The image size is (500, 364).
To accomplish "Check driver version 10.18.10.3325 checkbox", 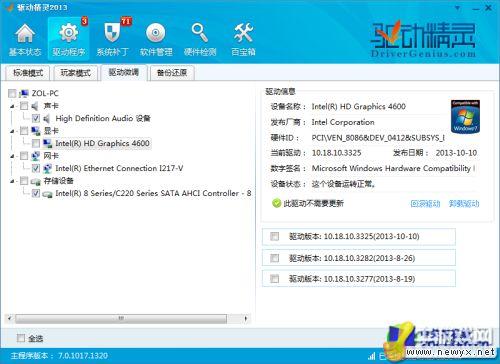I will [x=274, y=236].
